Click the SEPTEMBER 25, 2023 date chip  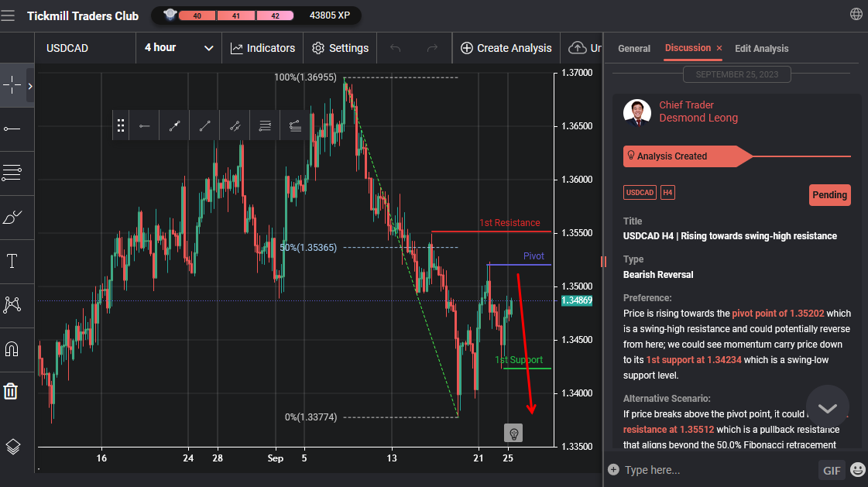tap(737, 74)
